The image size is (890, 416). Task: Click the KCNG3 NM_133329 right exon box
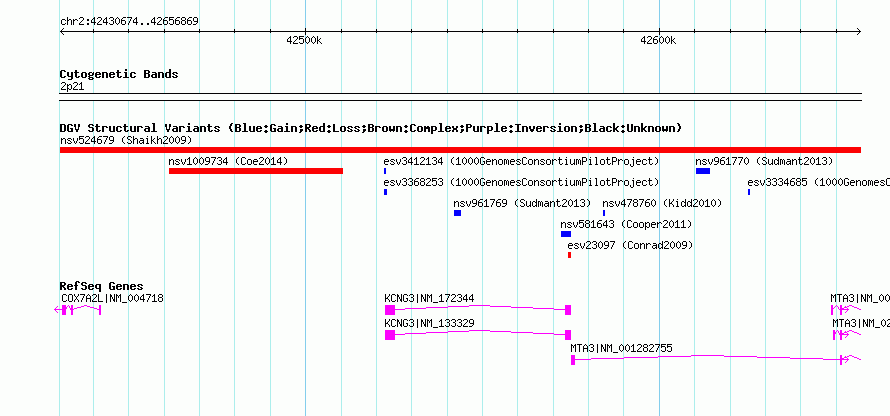tap(568, 335)
